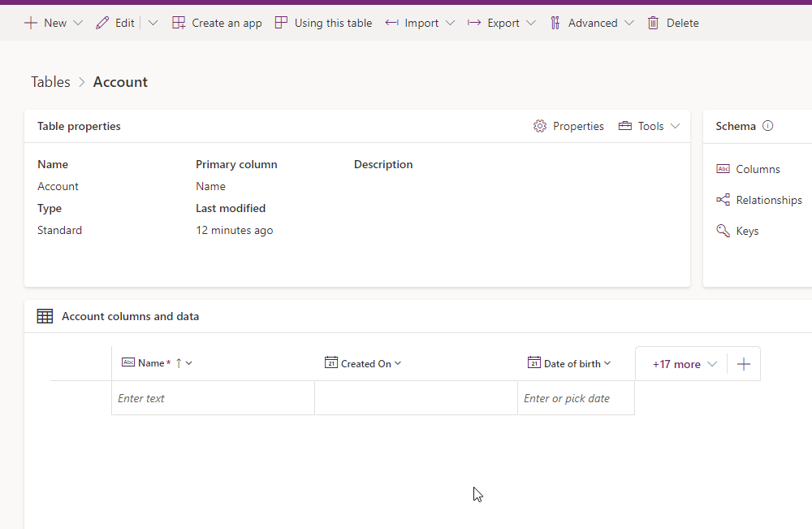Image resolution: width=812 pixels, height=529 pixels.
Task: Open Keys in Schema panel
Action: pyautogui.click(x=737, y=231)
